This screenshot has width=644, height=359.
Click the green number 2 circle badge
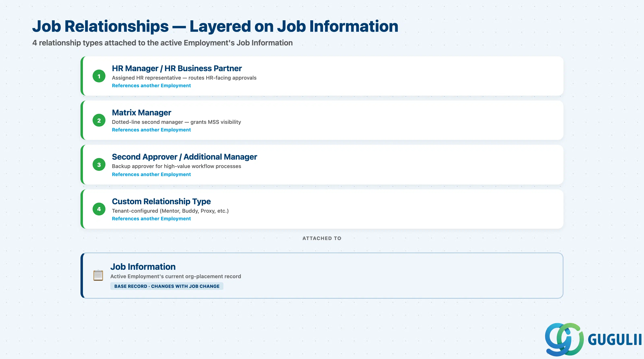point(99,120)
